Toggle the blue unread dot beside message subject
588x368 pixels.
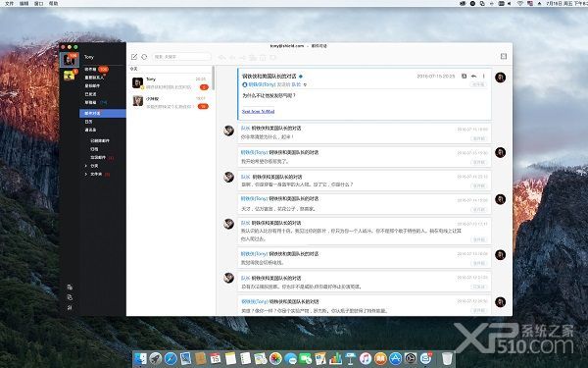301,77
